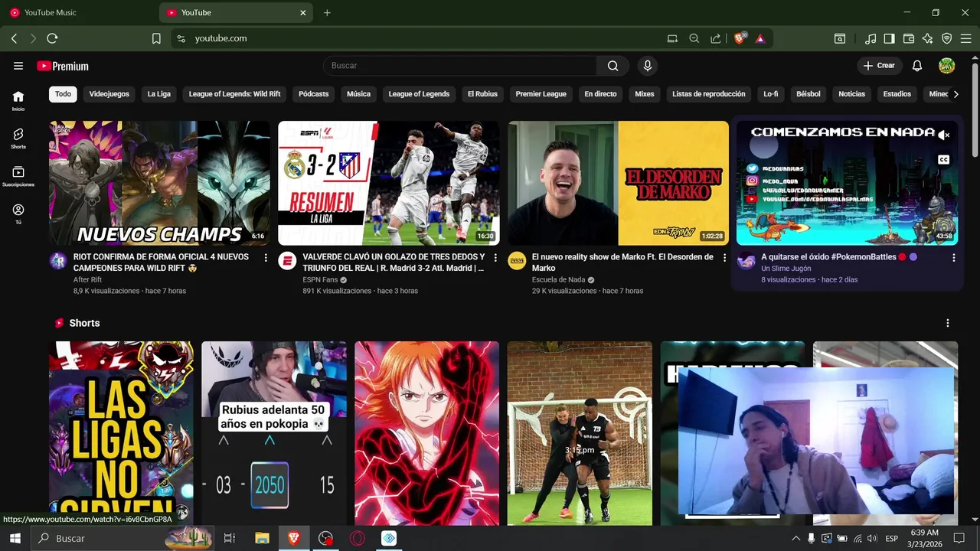Image resolution: width=980 pixels, height=551 pixels.
Task: Open the account avatar menu
Action: [947, 66]
